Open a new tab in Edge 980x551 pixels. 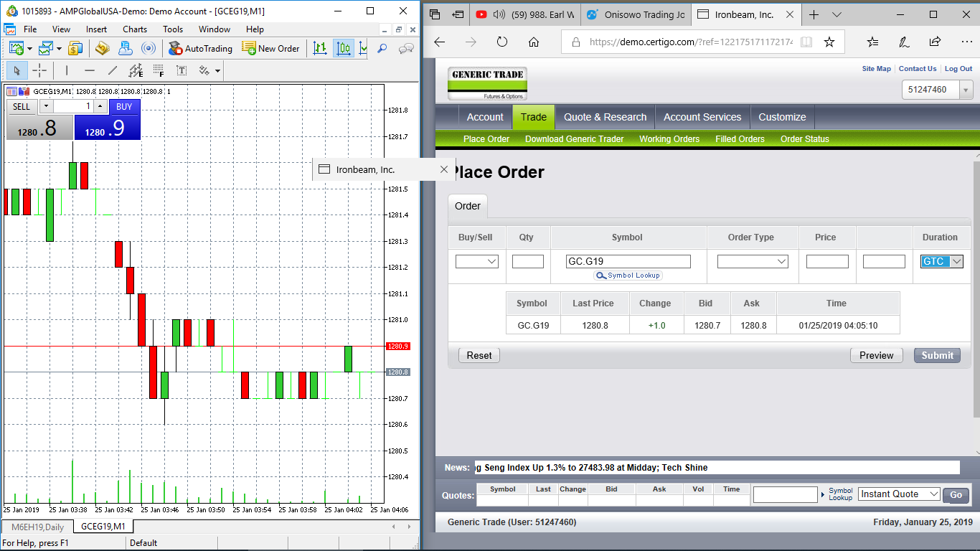pyautogui.click(x=814, y=14)
